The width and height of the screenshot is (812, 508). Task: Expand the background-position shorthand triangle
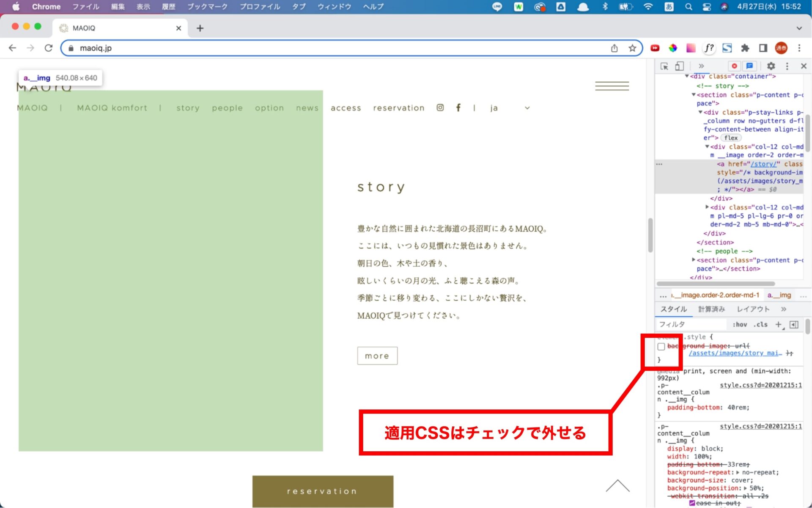[746, 488]
